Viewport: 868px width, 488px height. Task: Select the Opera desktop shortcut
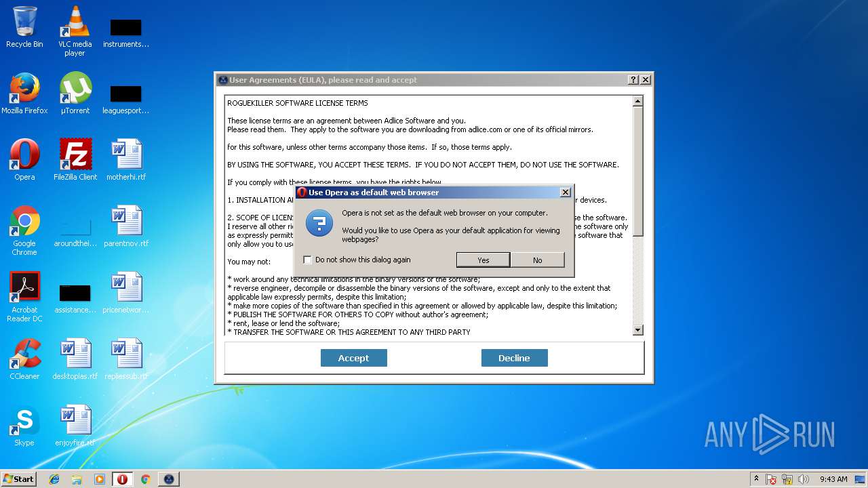tap(24, 161)
